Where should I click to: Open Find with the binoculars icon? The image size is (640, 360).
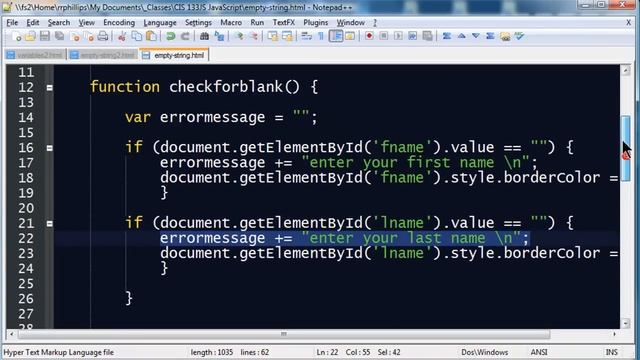[x=204, y=36]
